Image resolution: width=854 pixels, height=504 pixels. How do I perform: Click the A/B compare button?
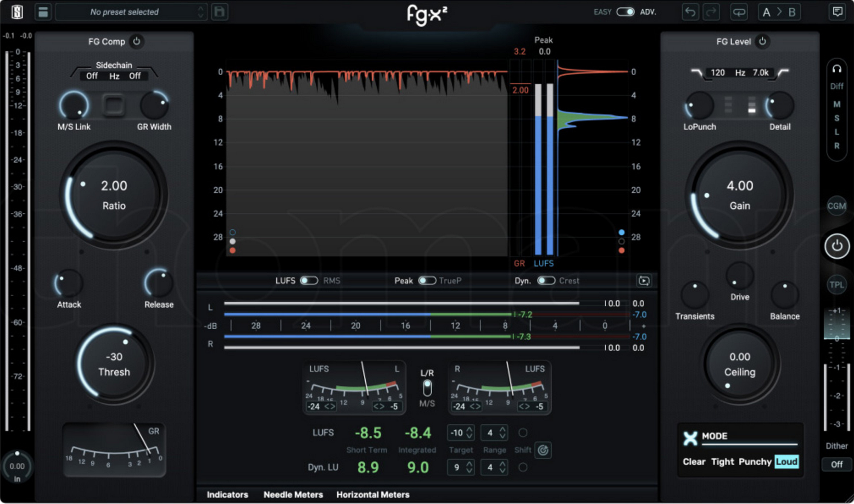(779, 12)
